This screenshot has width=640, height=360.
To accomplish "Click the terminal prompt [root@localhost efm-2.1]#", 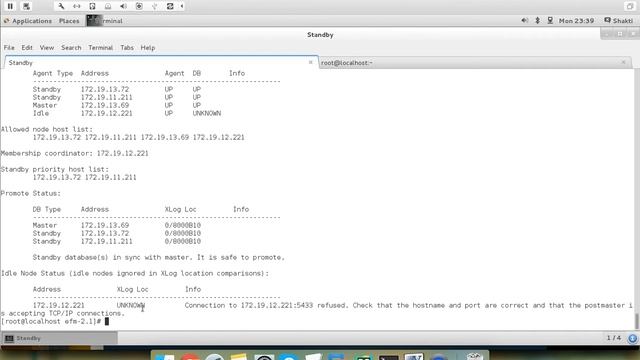I will (x=51, y=322).
